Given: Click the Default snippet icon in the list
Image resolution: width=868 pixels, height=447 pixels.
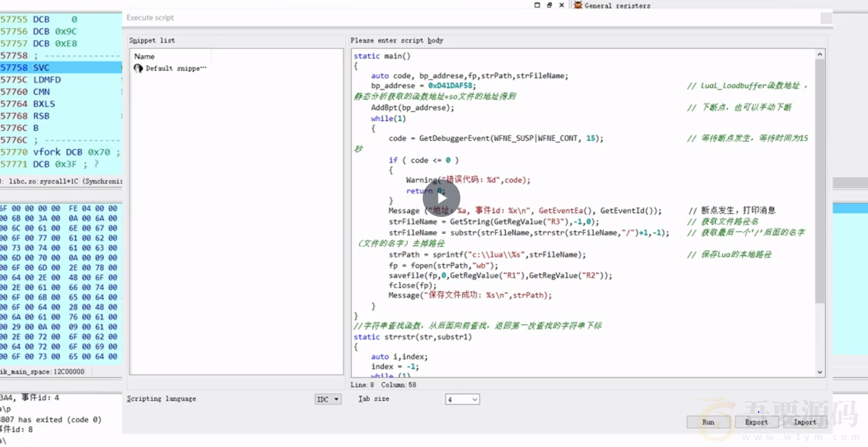Looking at the screenshot, I should [138, 68].
